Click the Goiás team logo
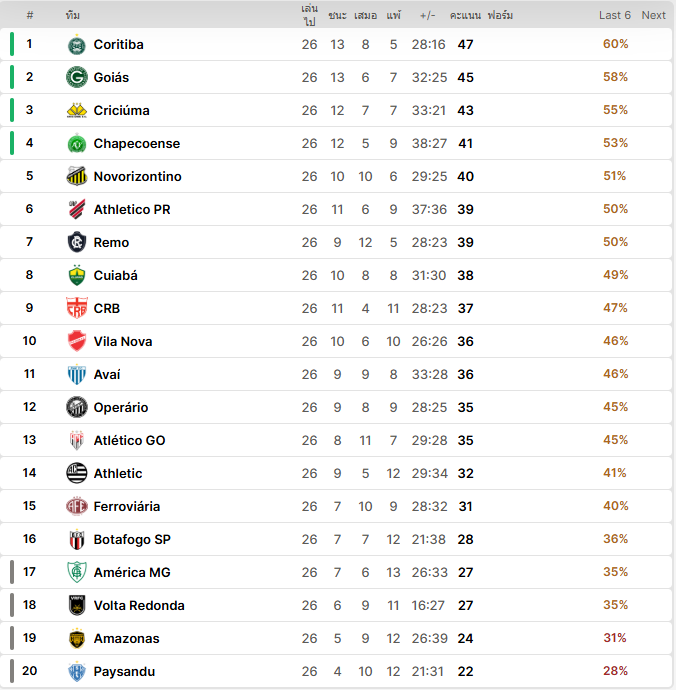The image size is (676, 690). 77,78
